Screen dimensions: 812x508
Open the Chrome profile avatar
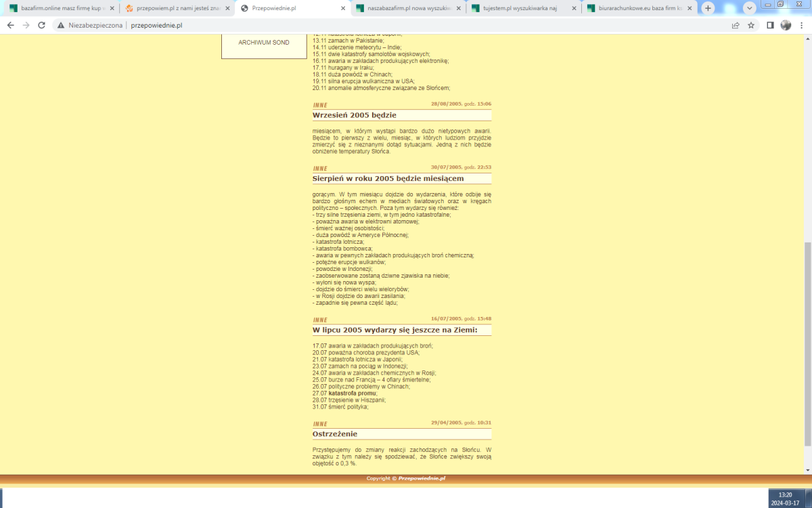click(x=786, y=25)
